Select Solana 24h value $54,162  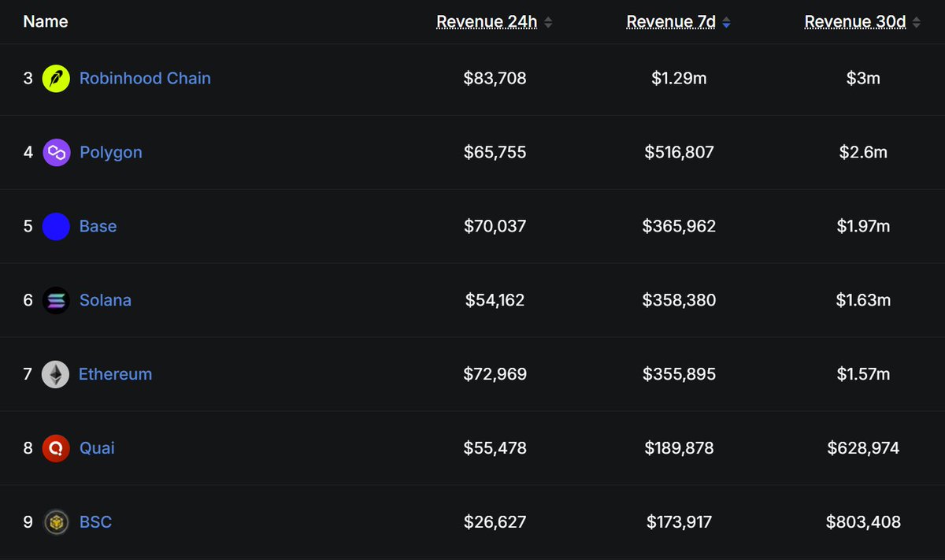coord(495,301)
